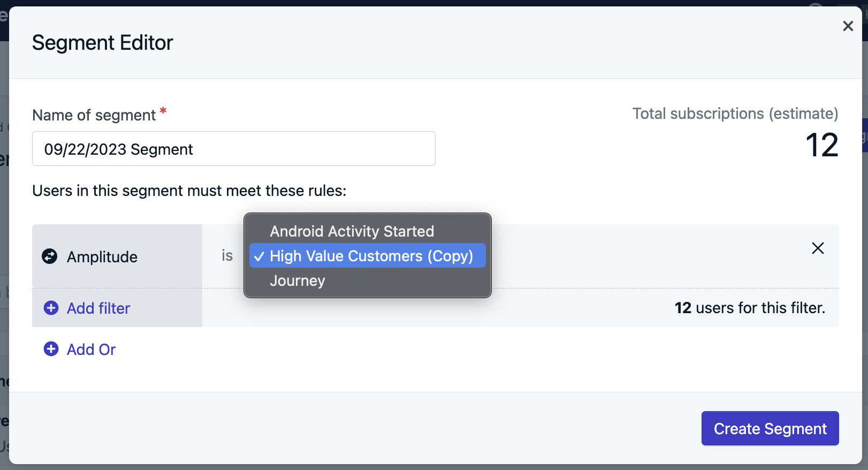Click the Name of segment field

[x=234, y=149]
